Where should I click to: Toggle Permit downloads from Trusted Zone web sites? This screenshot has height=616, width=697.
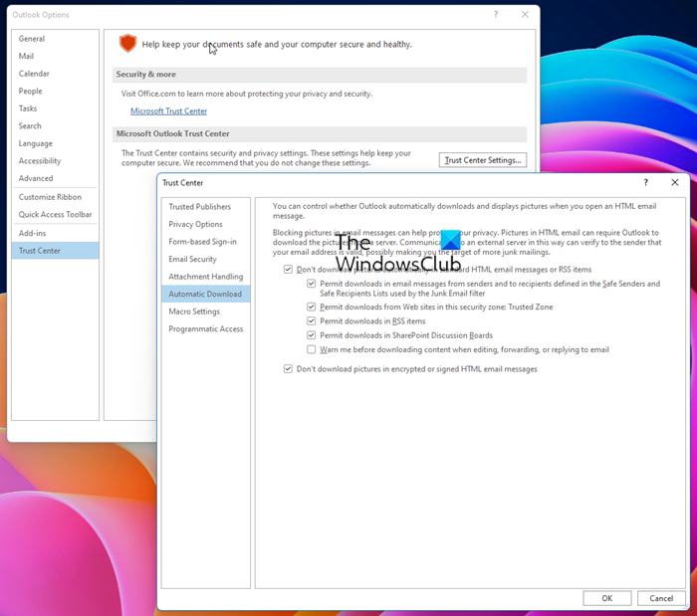coord(311,307)
